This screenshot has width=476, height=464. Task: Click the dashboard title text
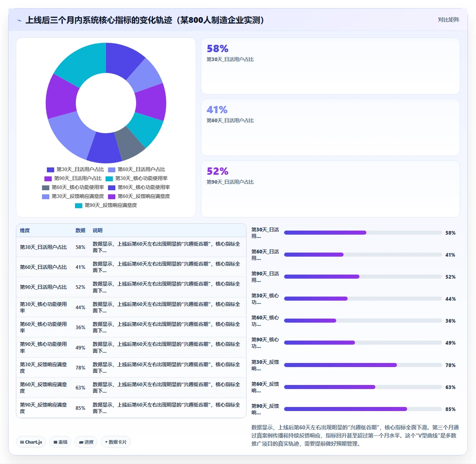tap(145, 20)
